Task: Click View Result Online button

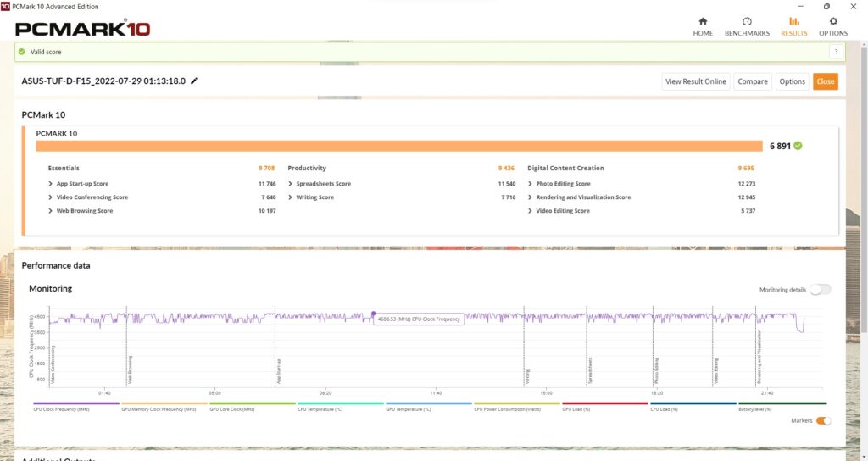Action: (x=695, y=81)
